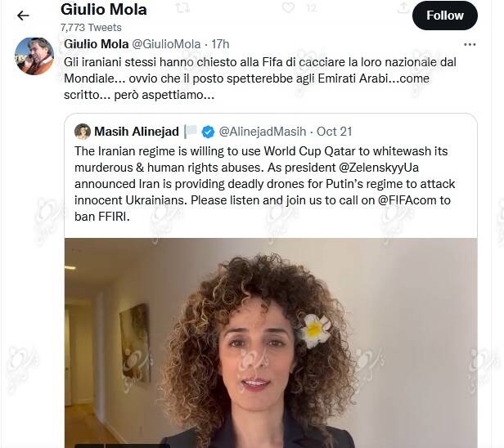Click the Giulio Mola header title
Viewport: 504px width, 448px height.
tap(103, 9)
